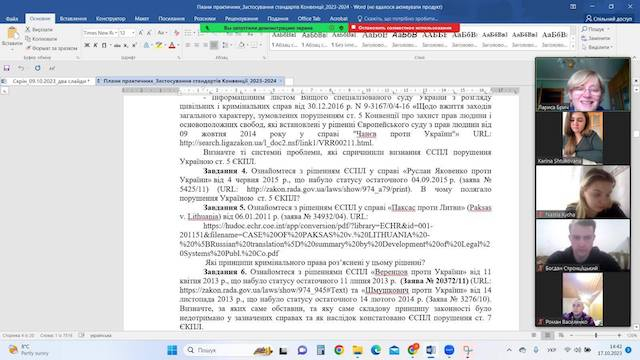Click the save icon in quick access toolbar
The width and height of the screenshot is (640, 360).
pos(7,68)
